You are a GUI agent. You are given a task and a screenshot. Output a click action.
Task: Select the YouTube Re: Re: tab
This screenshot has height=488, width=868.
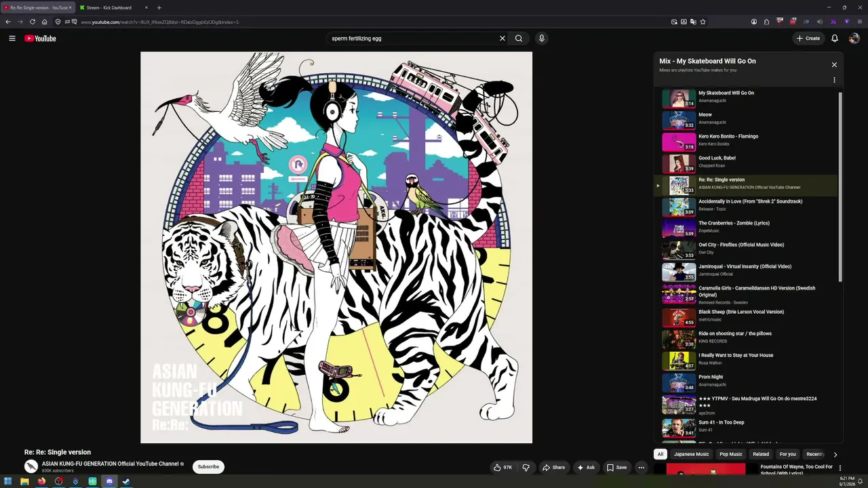37,7
